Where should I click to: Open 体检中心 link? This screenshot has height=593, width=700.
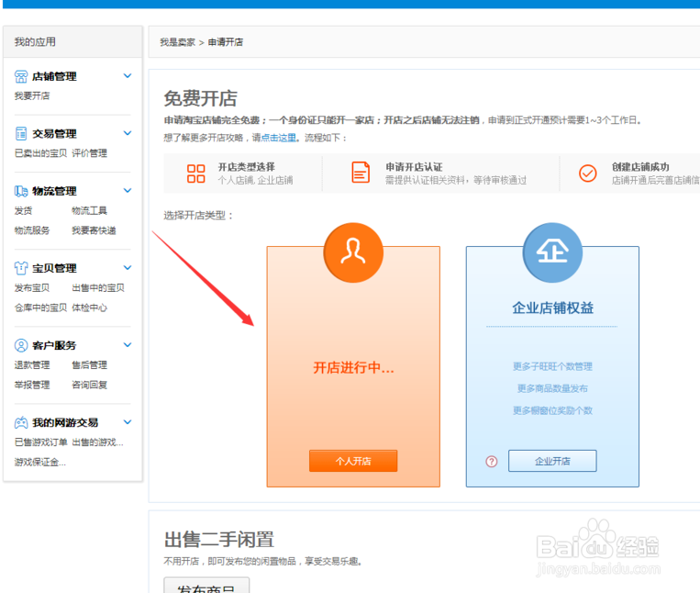pos(89,308)
